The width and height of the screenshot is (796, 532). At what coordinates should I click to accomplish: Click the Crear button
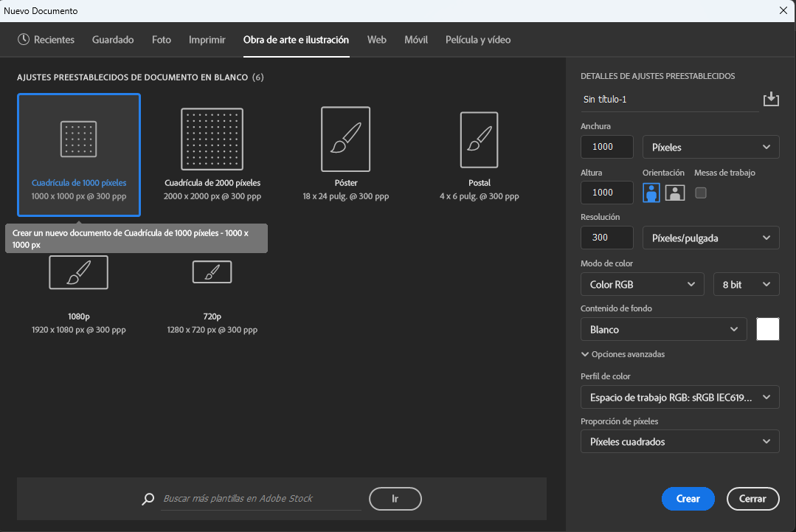[688, 499]
